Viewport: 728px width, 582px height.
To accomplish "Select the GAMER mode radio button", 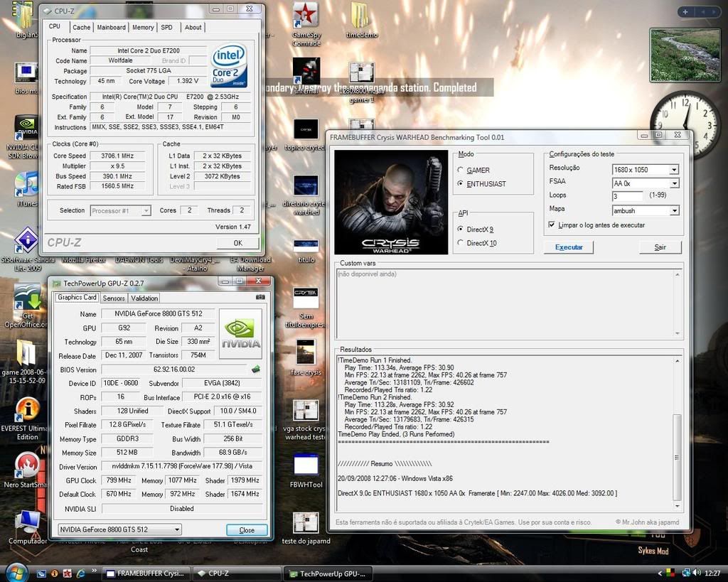I will pyautogui.click(x=461, y=171).
